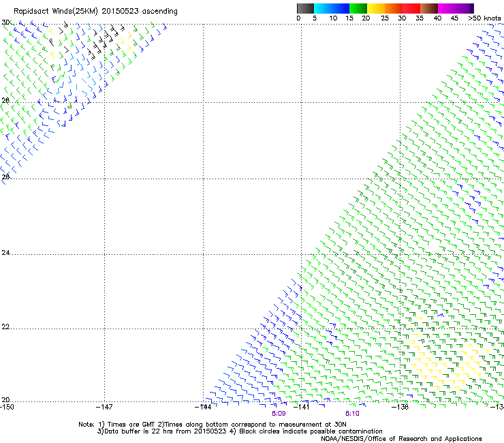Click the '>50 knots' scale label
504x443 pixels.
[x=484, y=18]
